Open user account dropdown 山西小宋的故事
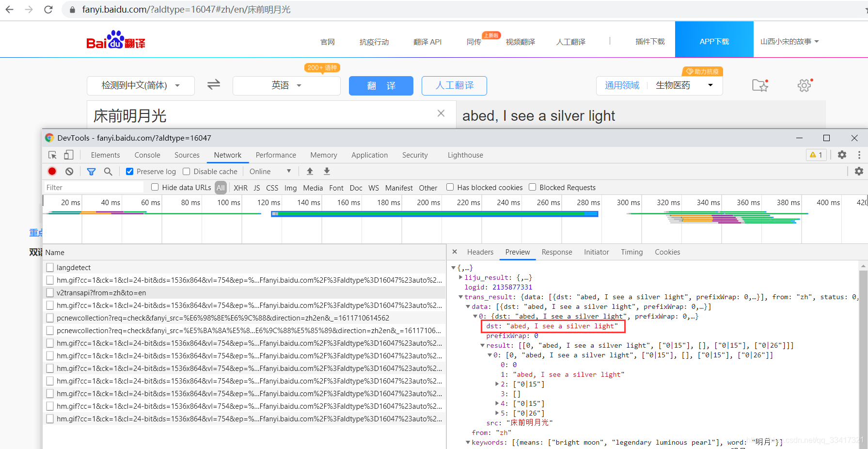This screenshot has height=449, width=868. (x=789, y=42)
